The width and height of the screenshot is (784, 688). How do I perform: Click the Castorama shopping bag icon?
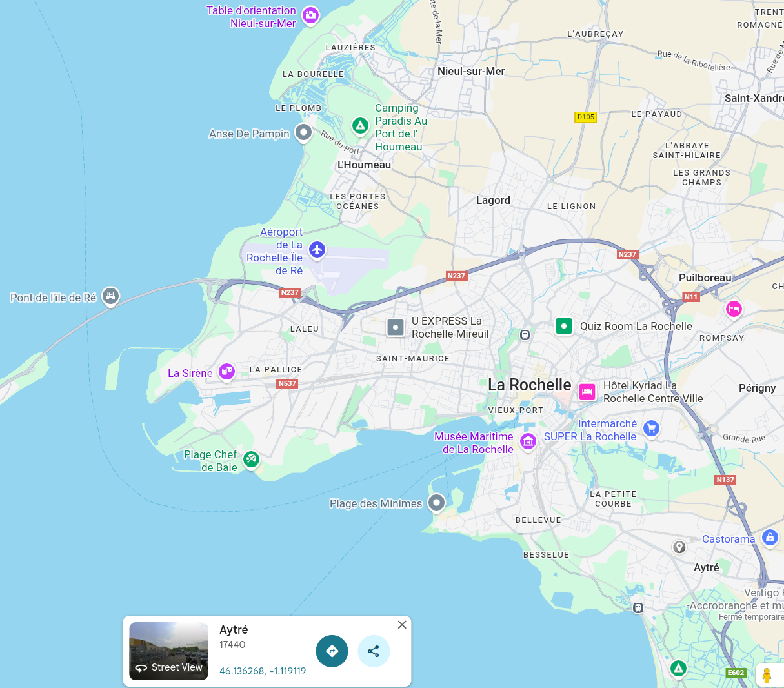(770, 537)
